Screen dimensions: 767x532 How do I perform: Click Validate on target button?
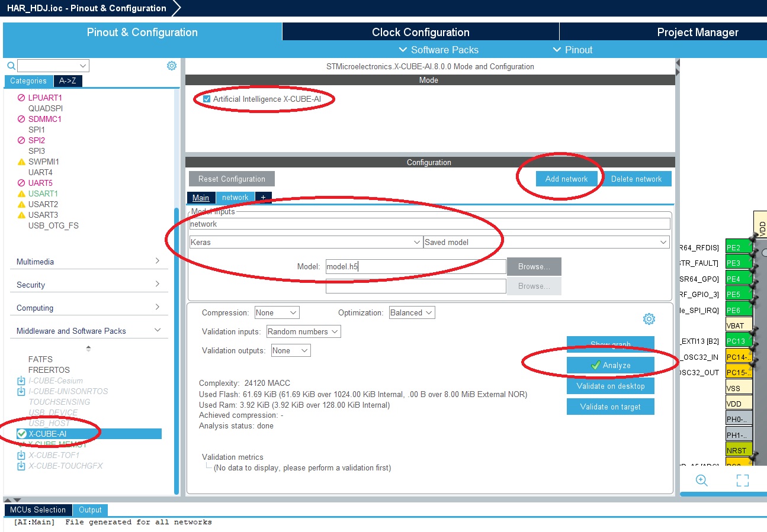click(611, 407)
